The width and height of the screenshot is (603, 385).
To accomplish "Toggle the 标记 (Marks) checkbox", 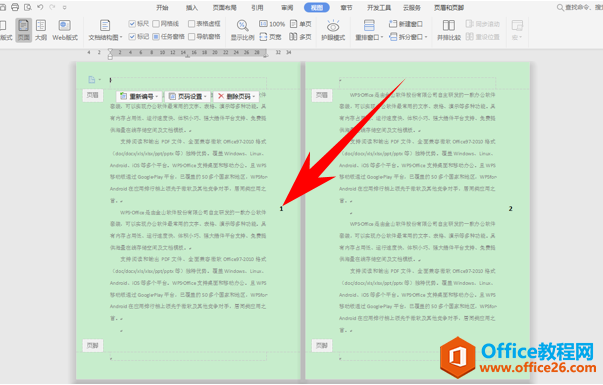I will [x=138, y=37].
